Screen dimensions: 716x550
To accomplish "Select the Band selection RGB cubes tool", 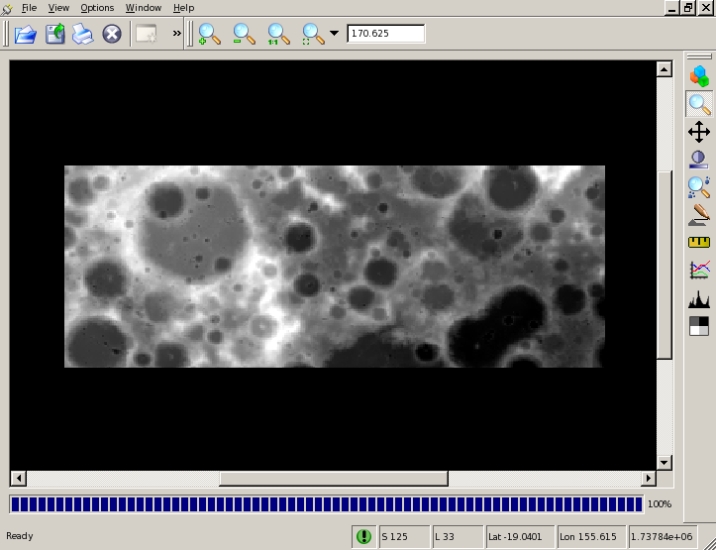I will (x=699, y=76).
